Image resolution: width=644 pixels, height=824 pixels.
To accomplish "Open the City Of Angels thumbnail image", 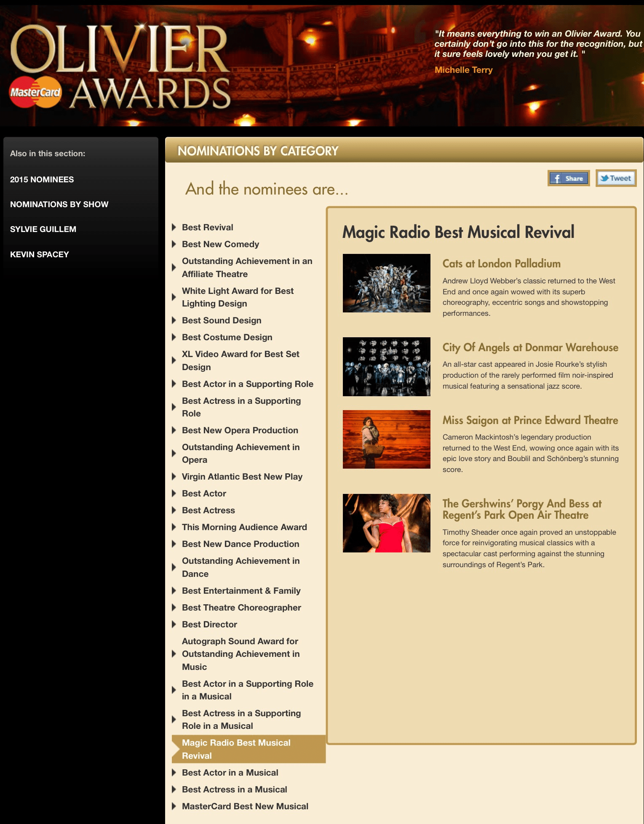I will (386, 366).
